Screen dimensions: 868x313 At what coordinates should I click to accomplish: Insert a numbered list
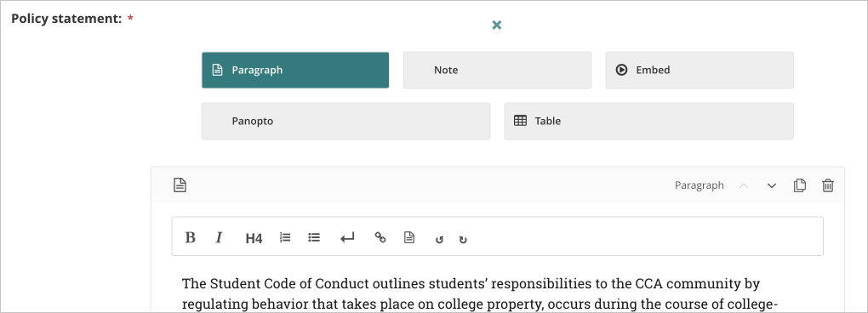(285, 237)
